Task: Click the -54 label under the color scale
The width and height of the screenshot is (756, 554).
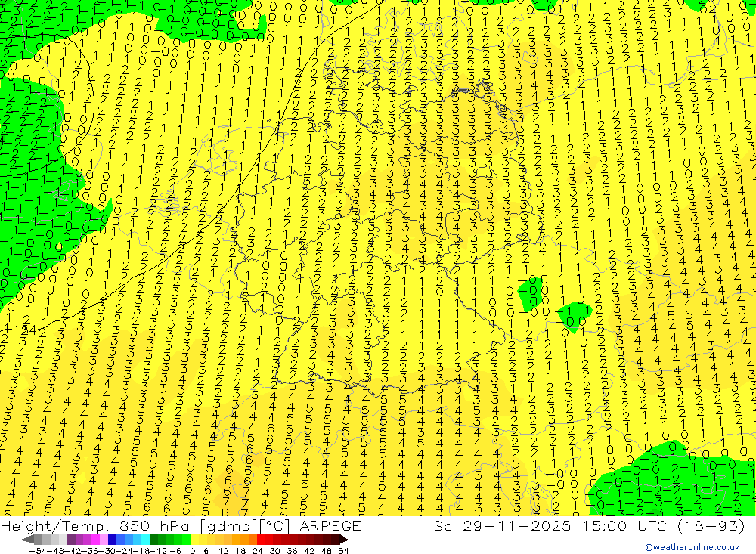Action: [x=38, y=551]
